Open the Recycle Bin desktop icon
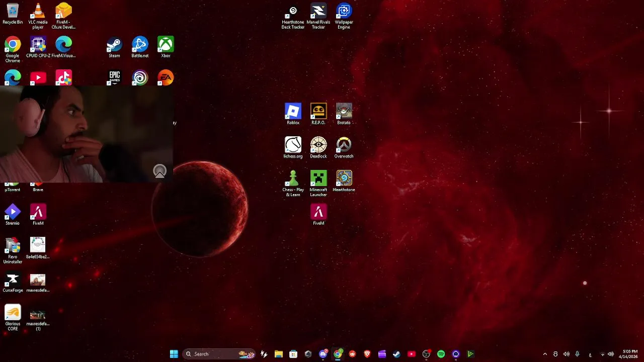Viewport: 644px width, 362px height. tap(13, 14)
